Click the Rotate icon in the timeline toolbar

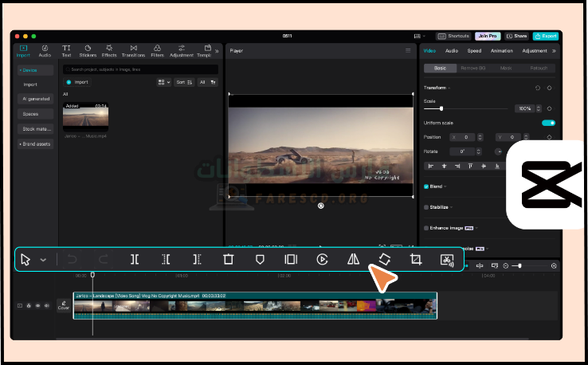tap(385, 259)
